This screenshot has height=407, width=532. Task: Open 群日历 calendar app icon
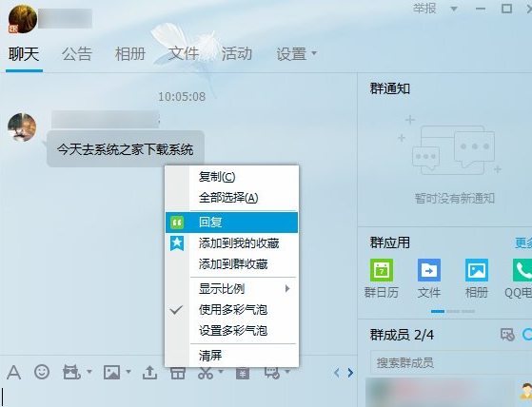click(382, 270)
